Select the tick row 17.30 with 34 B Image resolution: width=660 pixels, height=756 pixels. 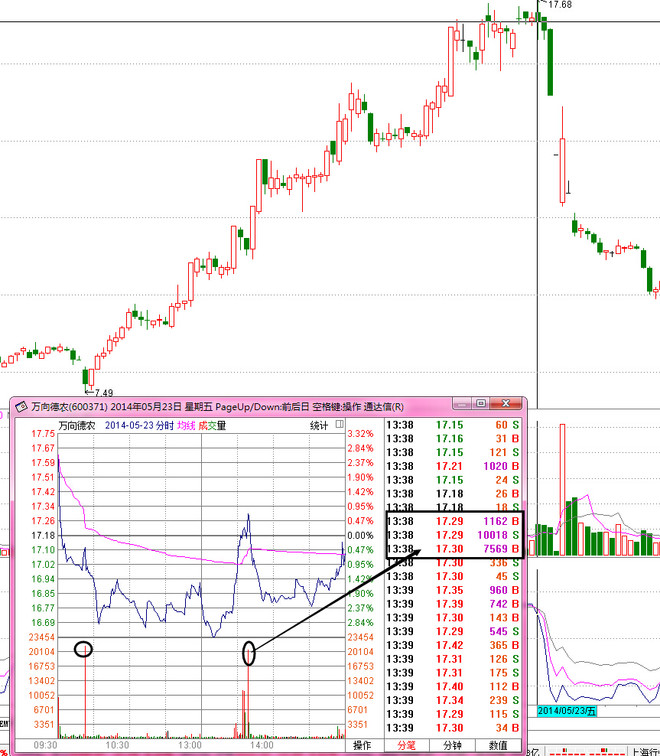pyautogui.click(x=453, y=728)
